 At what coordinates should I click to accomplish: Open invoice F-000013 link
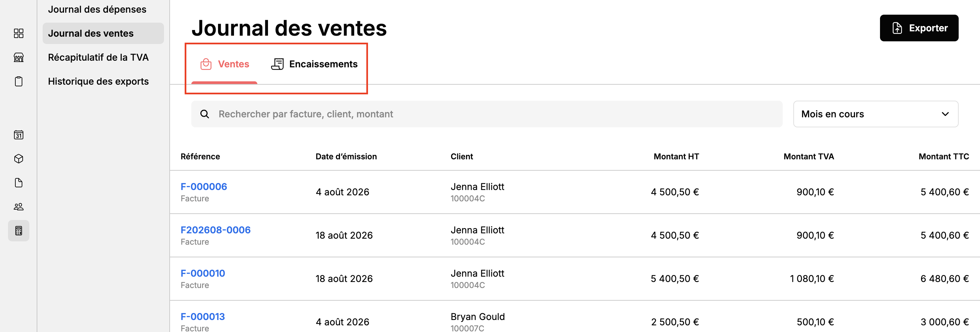202,317
